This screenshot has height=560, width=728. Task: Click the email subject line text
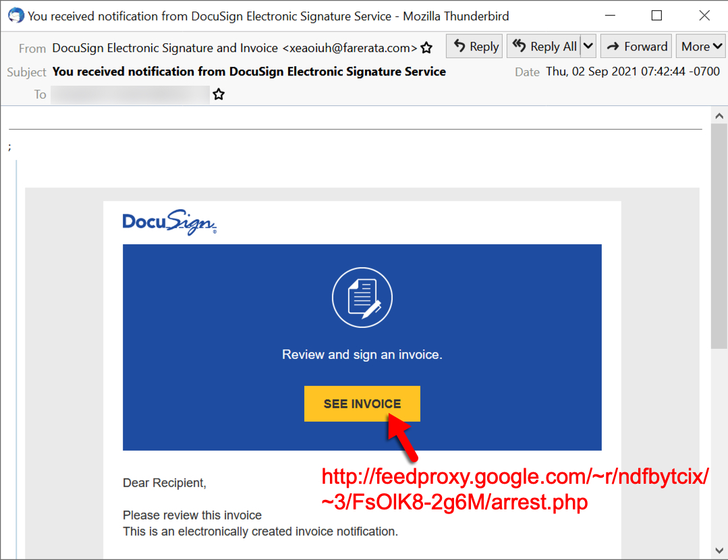(249, 72)
